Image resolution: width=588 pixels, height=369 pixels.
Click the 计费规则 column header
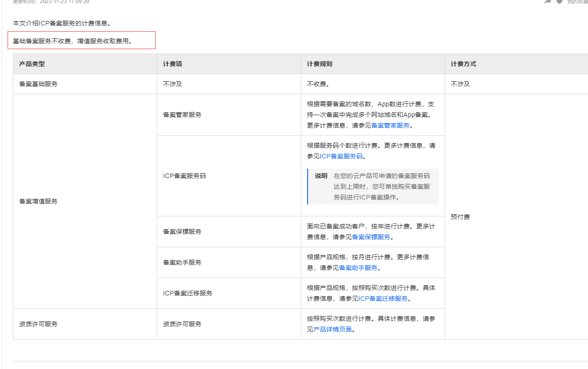(373, 64)
